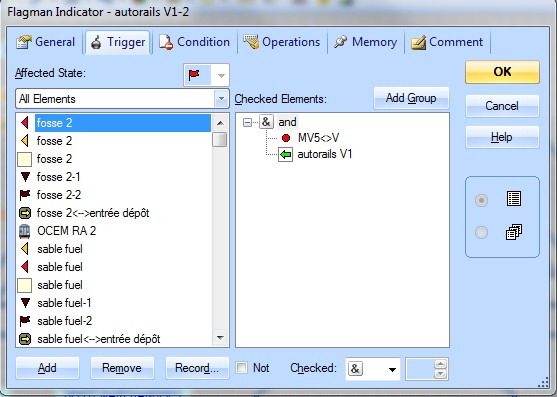Click the Record... button
This screenshot has height=397, width=557.
pyautogui.click(x=197, y=368)
